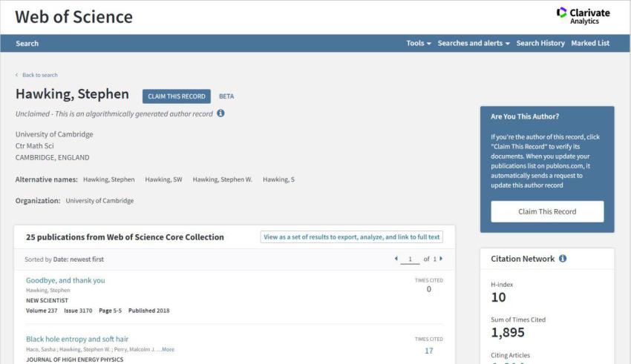
Task: Click the Clarivate Analytics logo
Action: coord(583,16)
